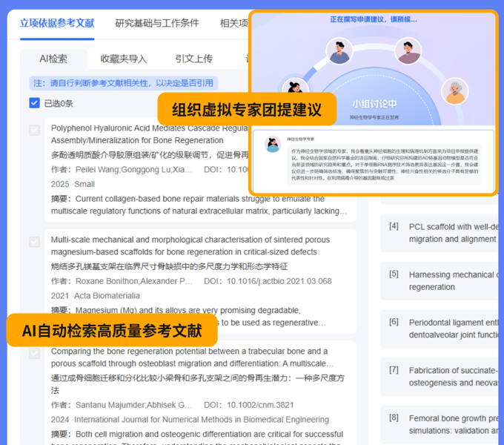
Task: Open the 引文上传 sub-tab
Action: 194,59
